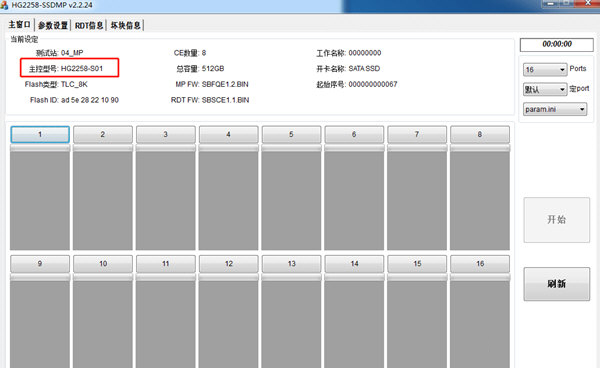Select port slot button 9
The height and width of the screenshot is (368, 600).
(x=40, y=264)
